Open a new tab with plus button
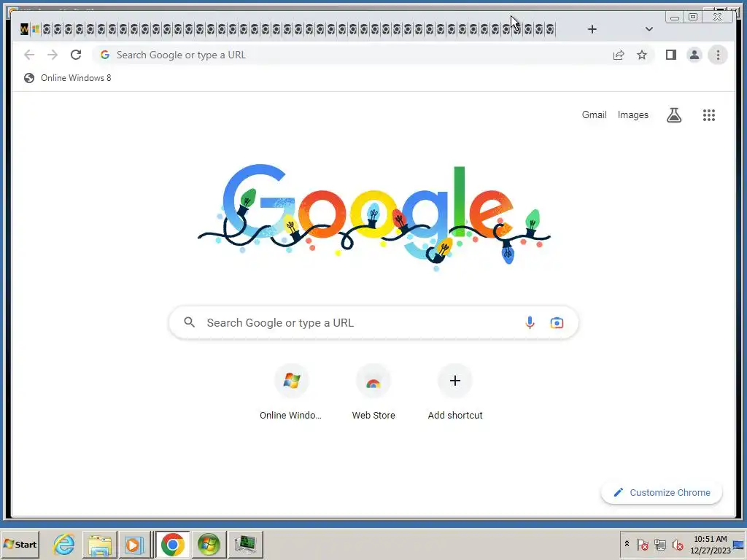Screen dimensions: 747x560 pyautogui.click(x=592, y=29)
